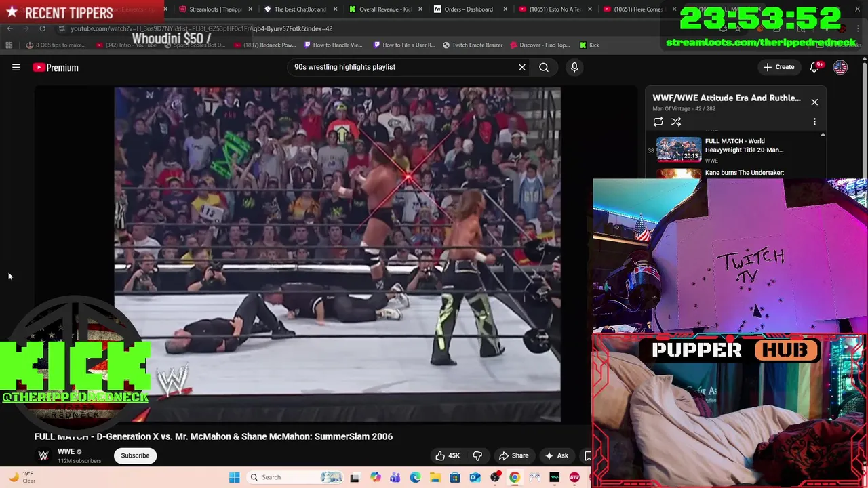Subscribe to the WWE channel

pyautogui.click(x=135, y=455)
